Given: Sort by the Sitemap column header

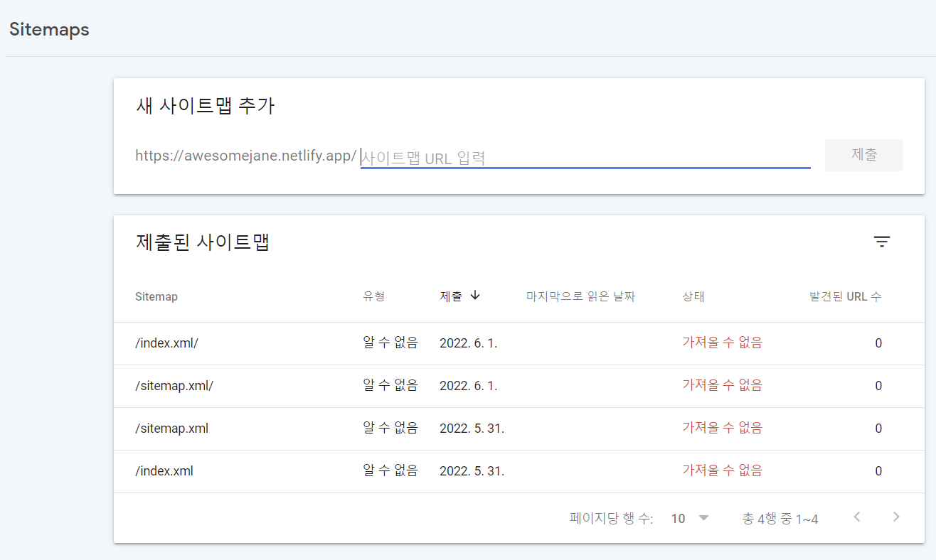Looking at the screenshot, I should [x=156, y=296].
